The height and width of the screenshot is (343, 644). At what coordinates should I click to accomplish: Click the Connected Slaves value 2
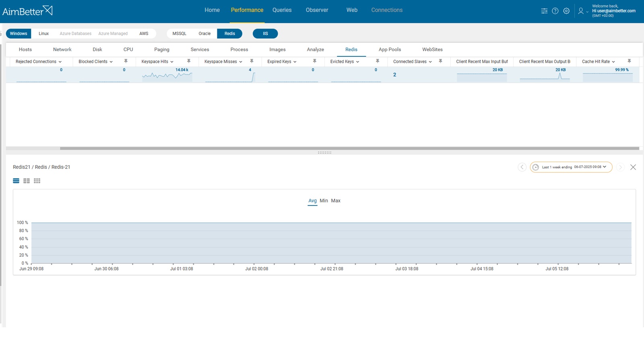click(x=394, y=75)
